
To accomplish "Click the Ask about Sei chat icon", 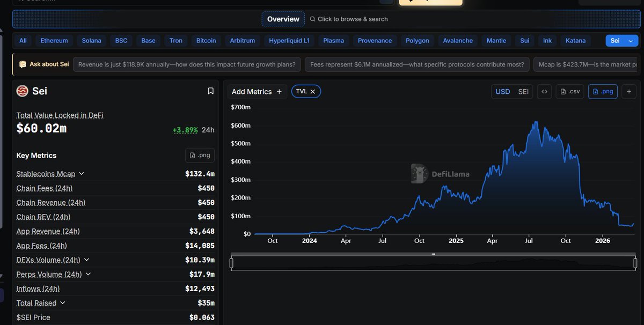I will [x=23, y=64].
